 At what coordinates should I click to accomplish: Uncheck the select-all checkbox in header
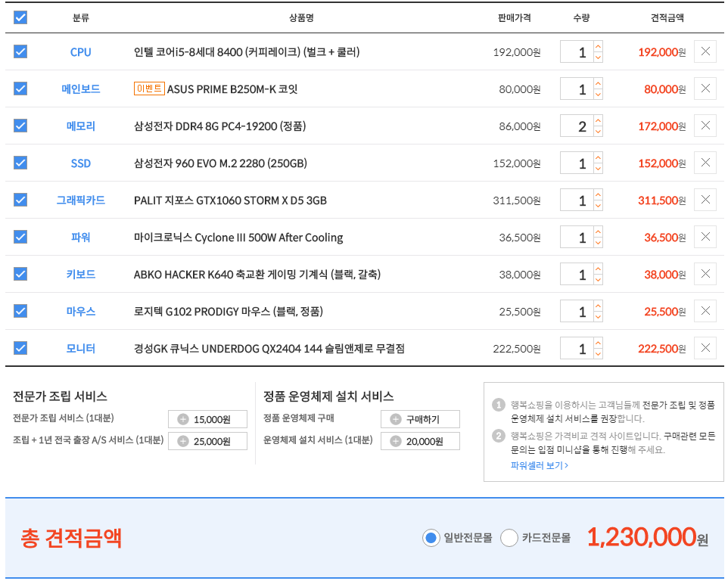tap(20, 17)
